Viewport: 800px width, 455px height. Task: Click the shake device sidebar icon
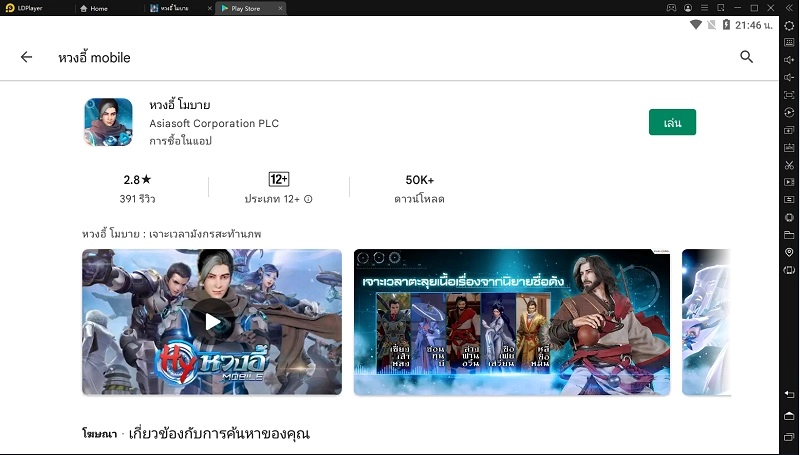pos(789,217)
